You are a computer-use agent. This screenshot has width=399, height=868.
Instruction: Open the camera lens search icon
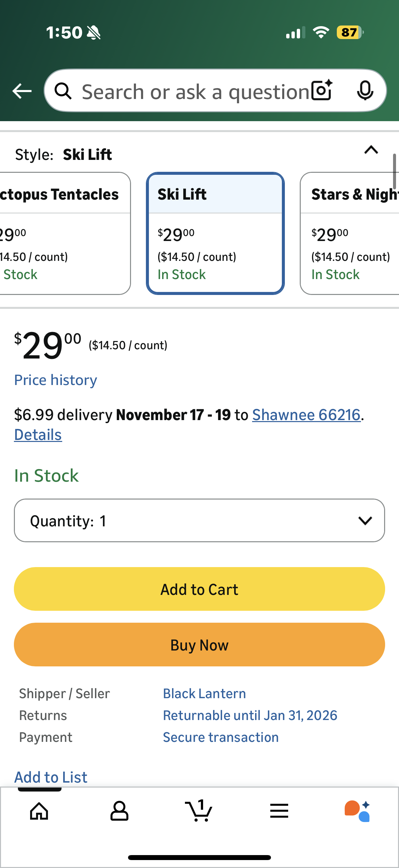click(x=322, y=90)
